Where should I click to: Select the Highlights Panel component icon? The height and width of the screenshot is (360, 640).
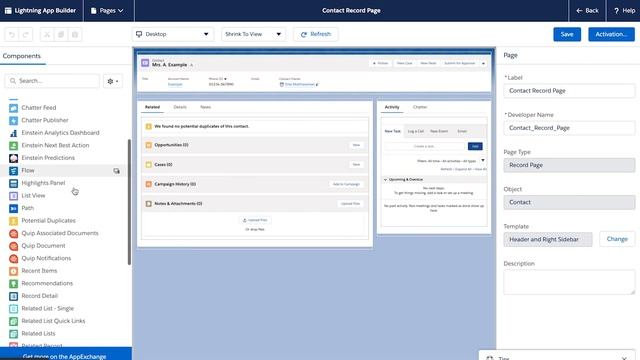click(13, 183)
